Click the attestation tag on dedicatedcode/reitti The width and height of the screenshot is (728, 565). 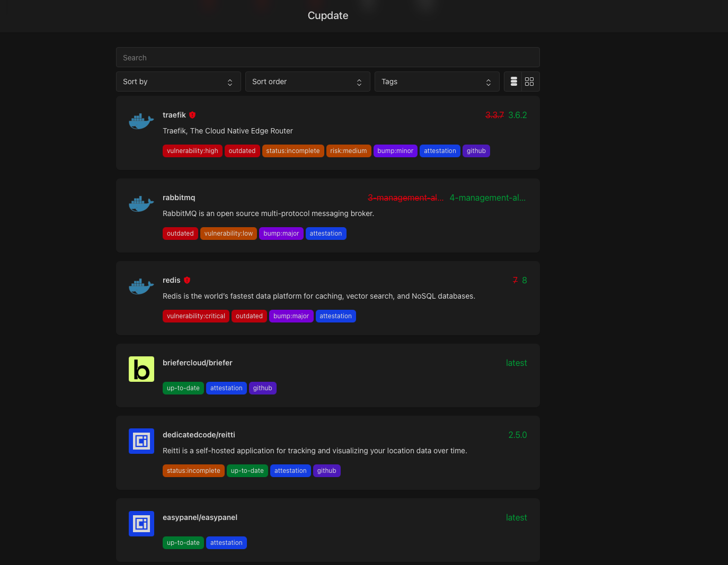tap(290, 471)
